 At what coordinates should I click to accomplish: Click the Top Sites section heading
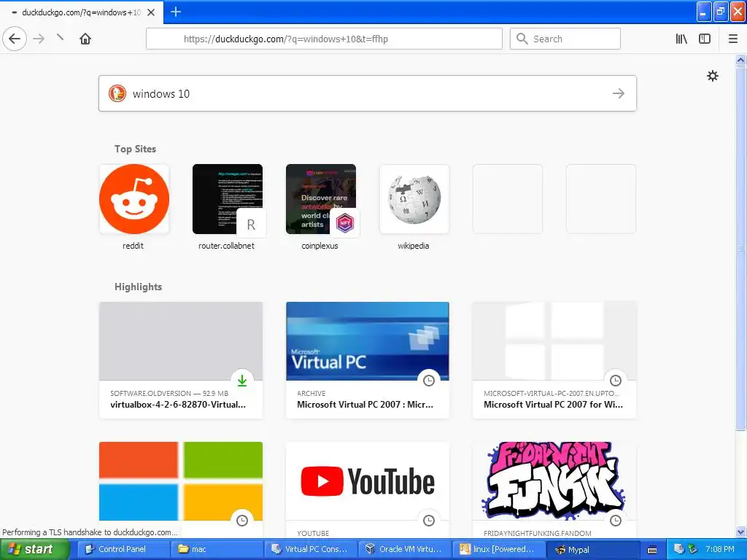135,149
